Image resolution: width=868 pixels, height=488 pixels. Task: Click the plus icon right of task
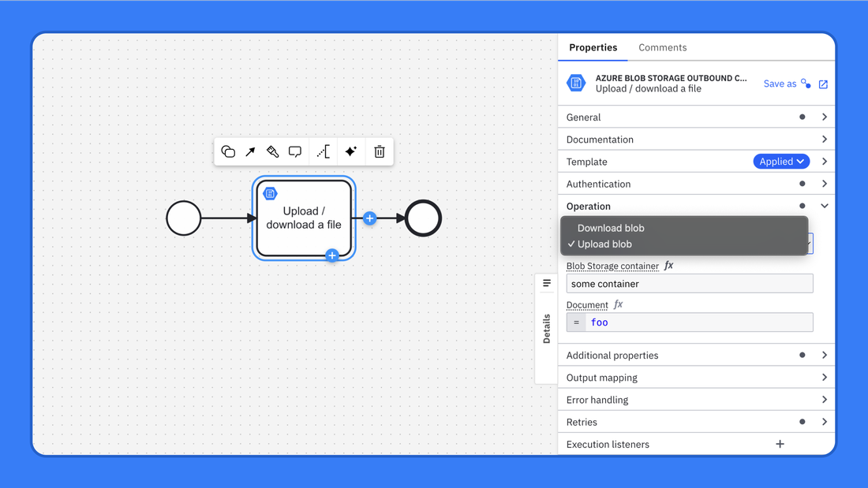(369, 218)
